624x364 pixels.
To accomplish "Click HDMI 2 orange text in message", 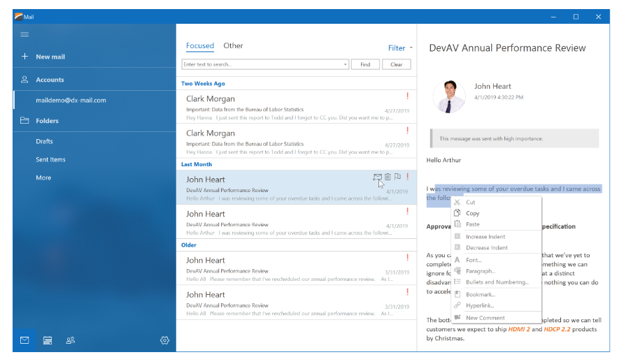I will [x=519, y=329].
